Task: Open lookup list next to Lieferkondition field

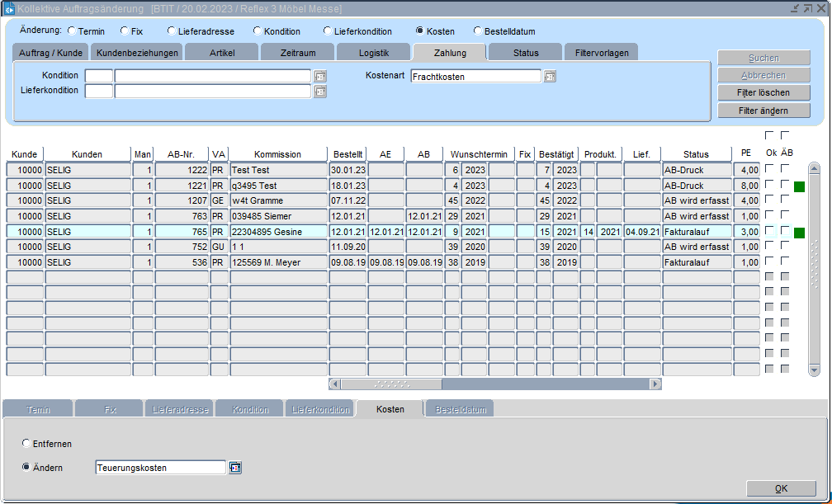Action: tap(320, 91)
